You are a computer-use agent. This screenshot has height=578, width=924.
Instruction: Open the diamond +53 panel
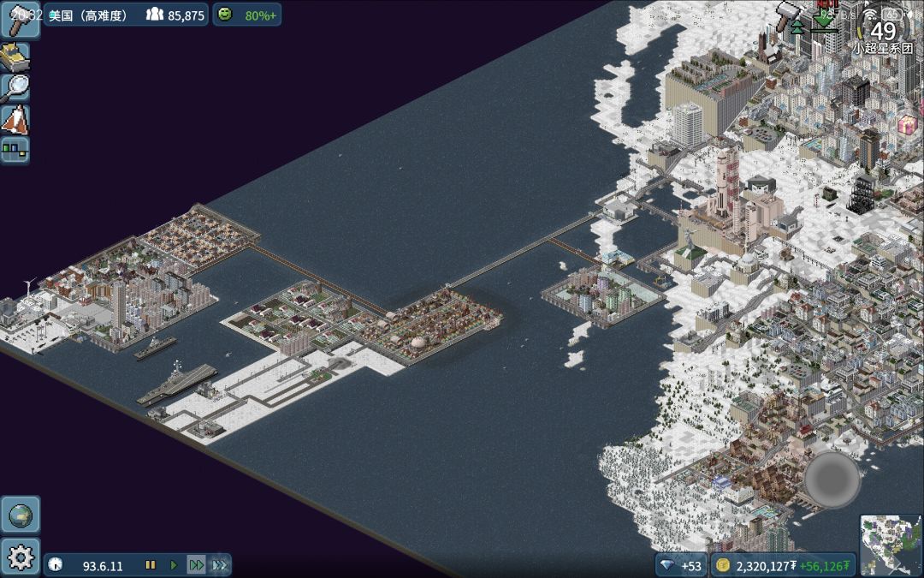(x=681, y=566)
